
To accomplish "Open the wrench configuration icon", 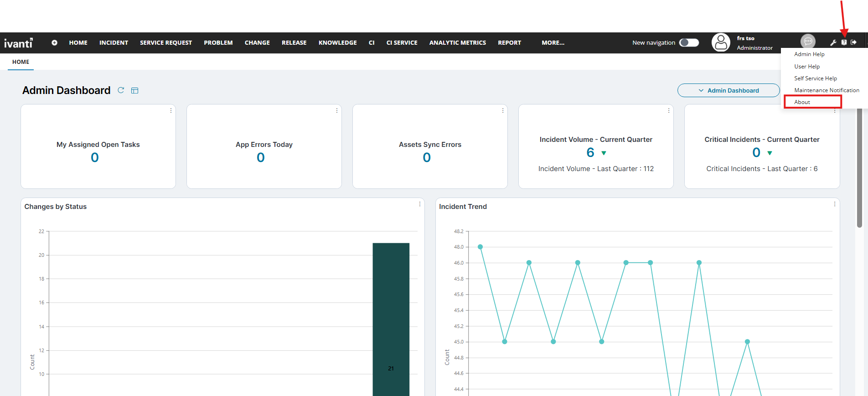I will click(833, 42).
